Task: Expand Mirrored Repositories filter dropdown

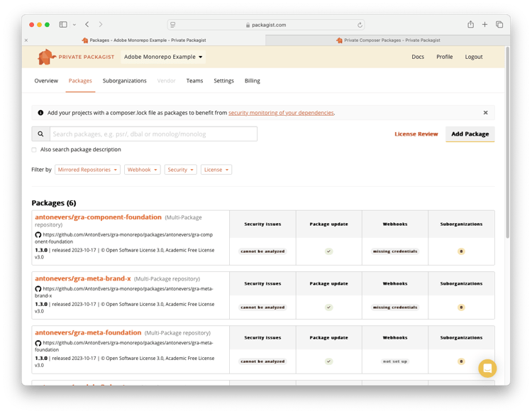Action: tap(87, 170)
